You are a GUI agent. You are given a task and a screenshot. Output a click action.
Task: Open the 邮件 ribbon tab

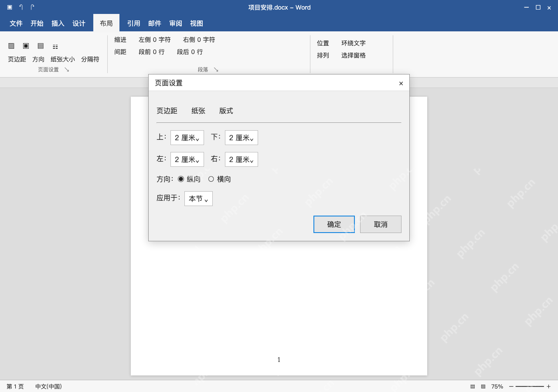pos(155,24)
